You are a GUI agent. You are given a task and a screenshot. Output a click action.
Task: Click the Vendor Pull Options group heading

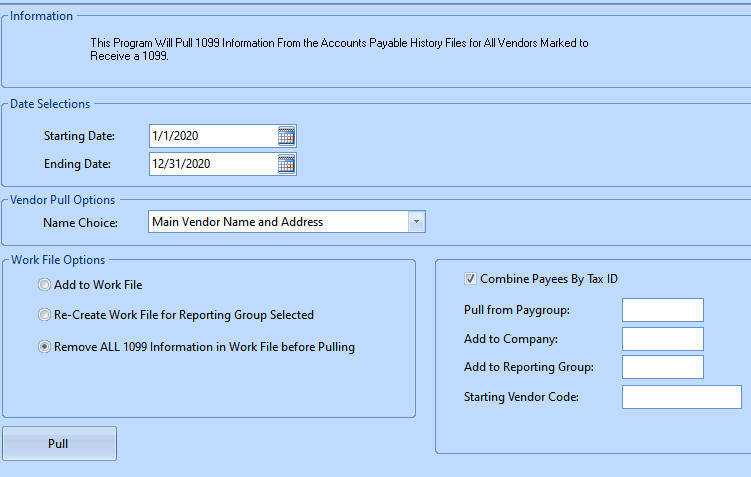tap(62, 200)
